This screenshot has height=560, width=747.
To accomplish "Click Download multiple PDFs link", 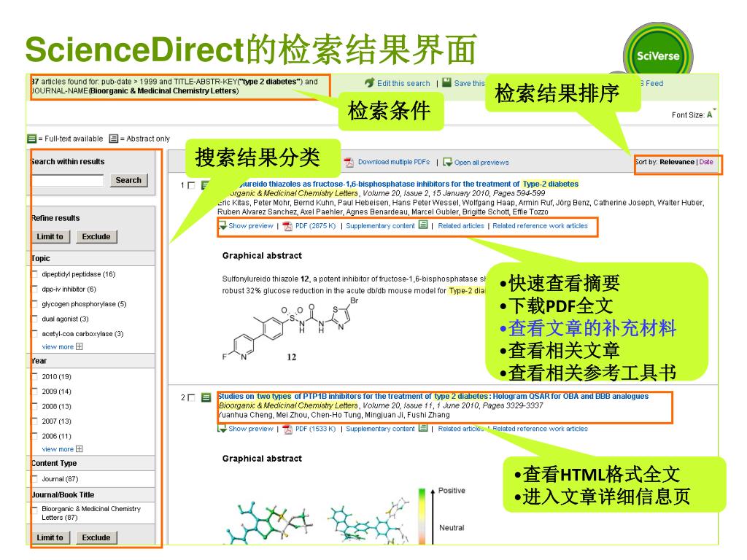I will (x=393, y=162).
